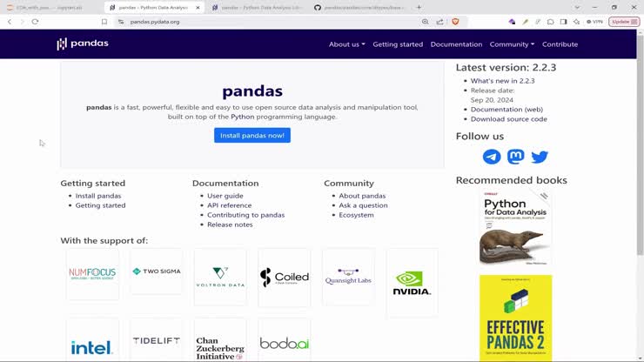The image size is (644, 362).
Task: Open the Twitter bird icon
Action: click(x=540, y=157)
